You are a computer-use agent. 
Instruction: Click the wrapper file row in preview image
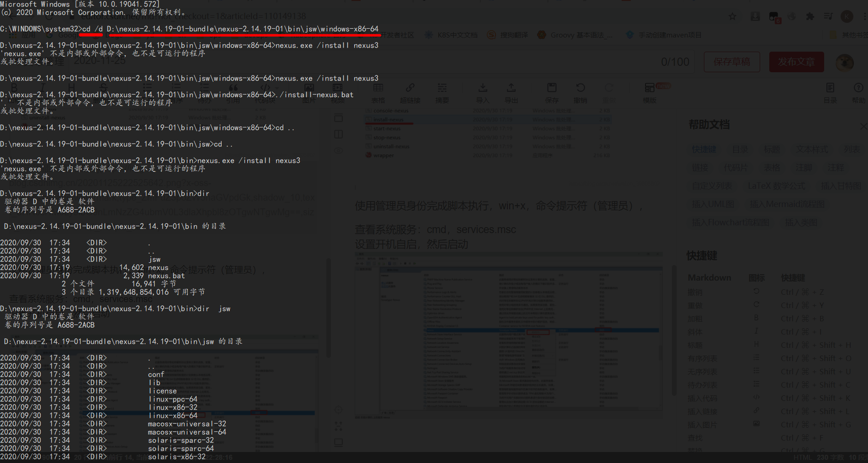pyautogui.click(x=488, y=155)
